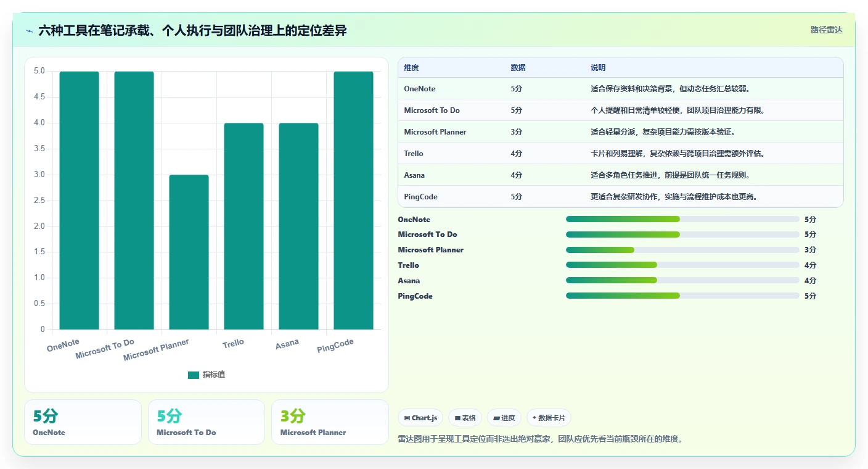The height and width of the screenshot is (469, 868).
Task: Click the OneNote bar in the chart
Action: pyautogui.click(x=80, y=201)
